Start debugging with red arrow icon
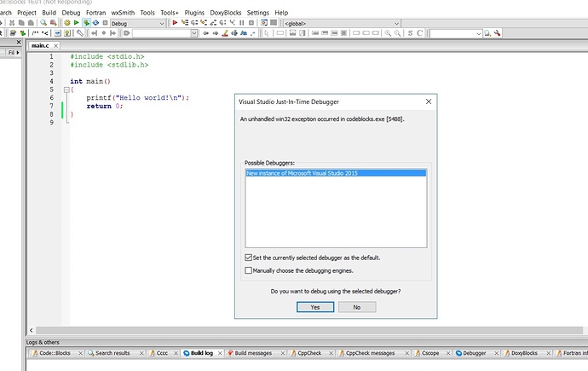 pos(175,23)
